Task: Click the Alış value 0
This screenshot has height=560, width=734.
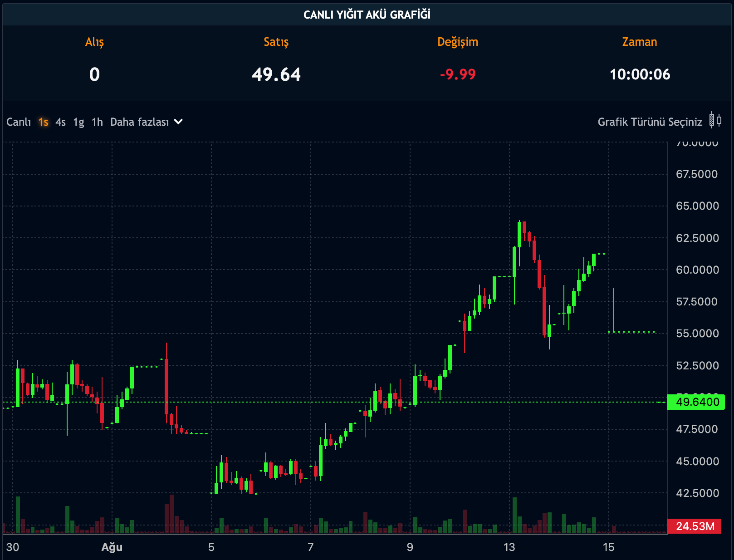Action: click(x=94, y=74)
